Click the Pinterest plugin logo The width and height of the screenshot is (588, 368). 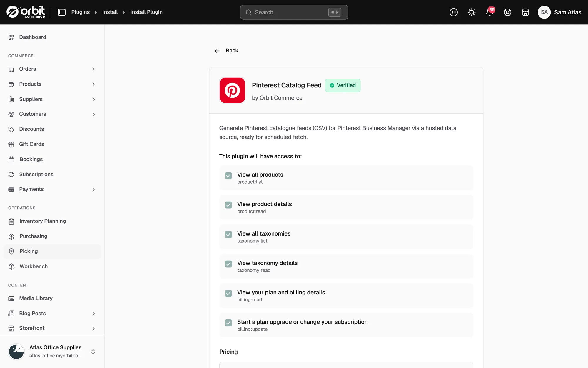coord(232,90)
